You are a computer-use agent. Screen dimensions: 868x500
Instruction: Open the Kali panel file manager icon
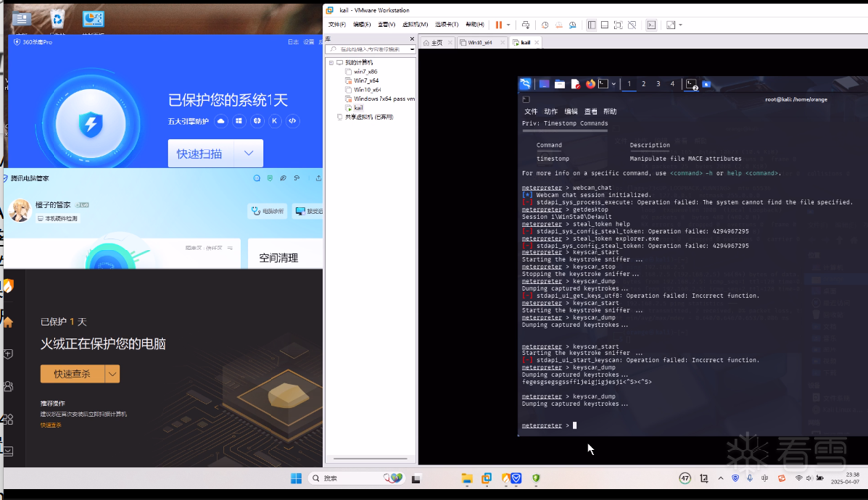point(559,84)
